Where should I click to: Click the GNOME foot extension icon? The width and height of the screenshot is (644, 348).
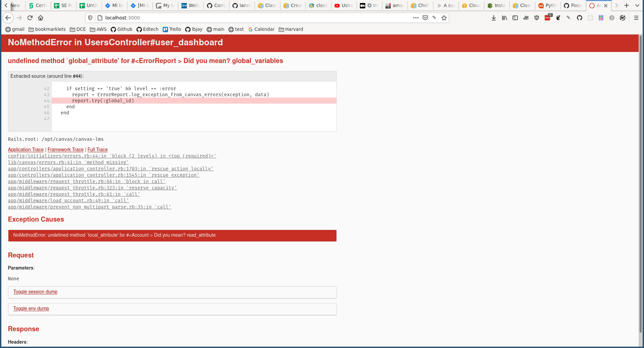coord(558,18)
